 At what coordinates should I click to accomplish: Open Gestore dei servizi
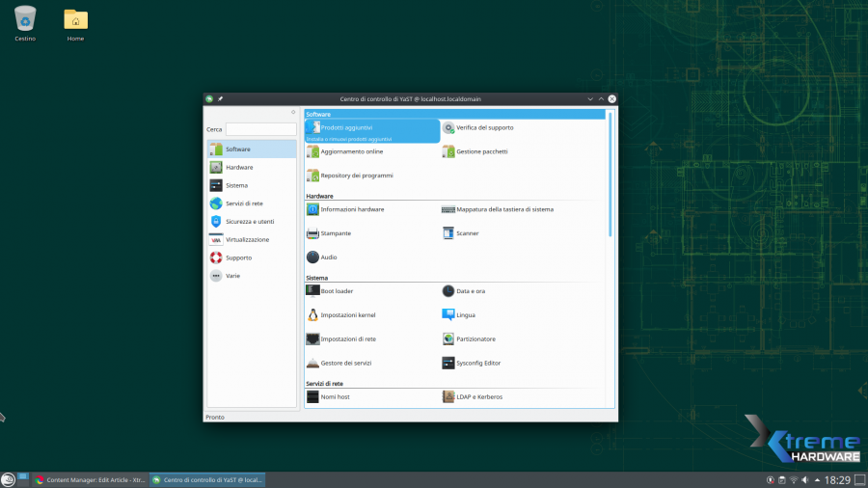click(345, 364)
